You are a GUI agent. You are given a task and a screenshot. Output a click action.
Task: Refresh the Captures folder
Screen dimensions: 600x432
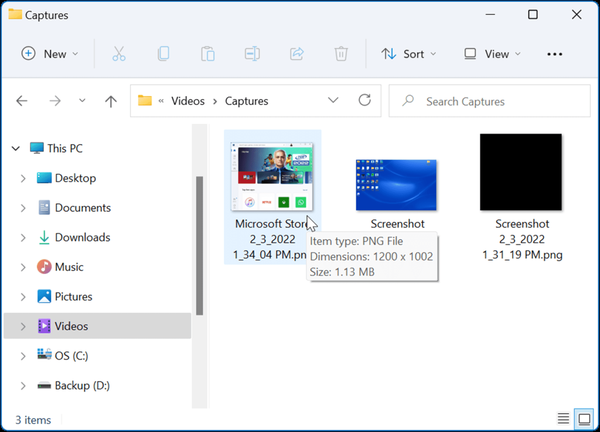pyautogui.click(x=365, y=101)
